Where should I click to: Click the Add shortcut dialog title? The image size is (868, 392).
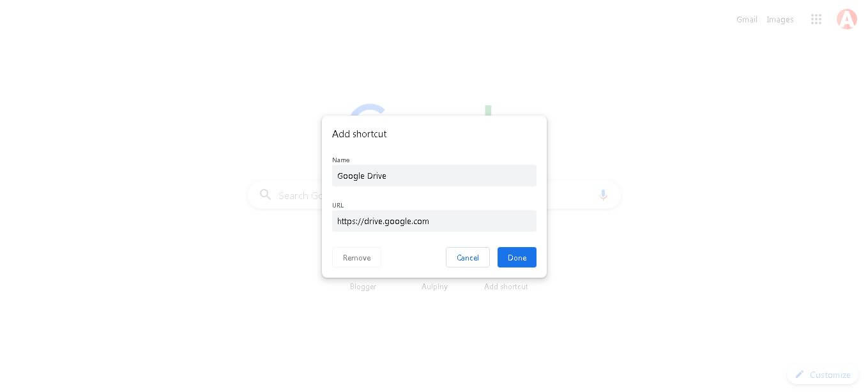(359, 133)
